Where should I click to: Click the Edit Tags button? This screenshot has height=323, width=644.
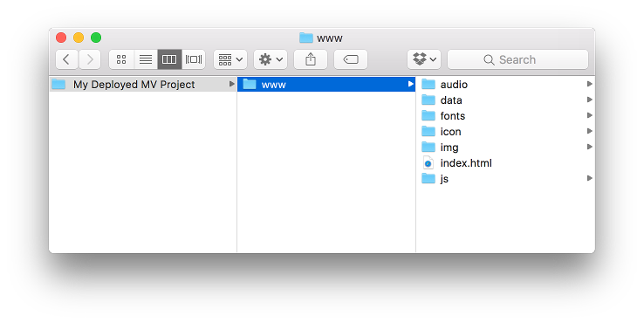point(351,59)
